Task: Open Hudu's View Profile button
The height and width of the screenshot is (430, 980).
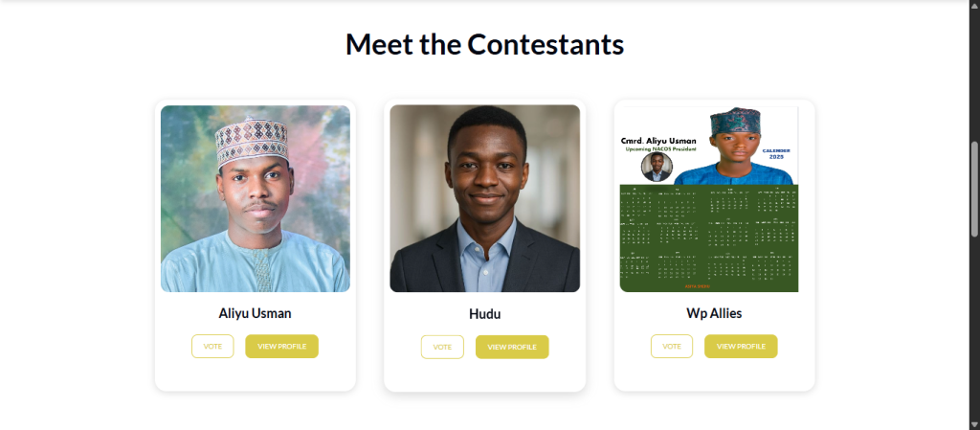Action: 512,347
